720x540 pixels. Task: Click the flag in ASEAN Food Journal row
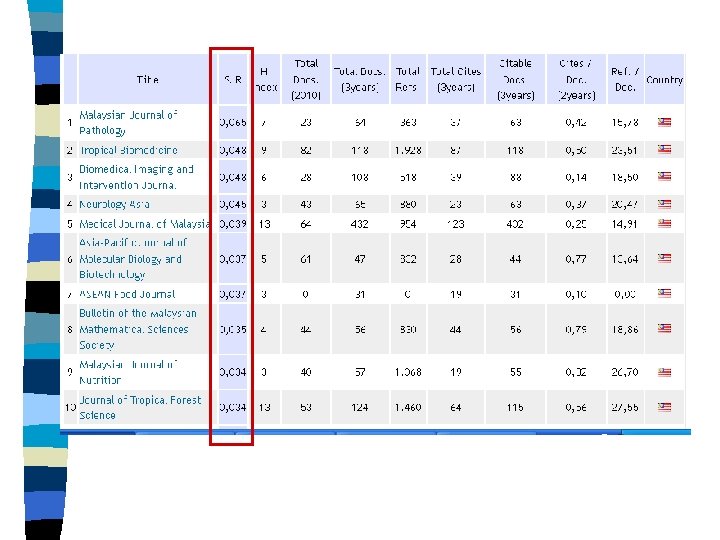pos(664,293)
